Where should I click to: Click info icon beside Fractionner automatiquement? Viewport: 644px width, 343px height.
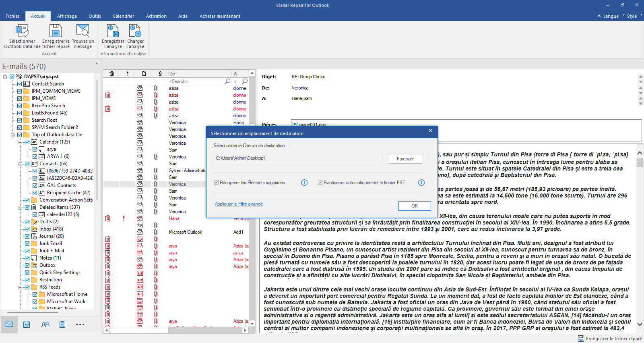tap(421, 183)
